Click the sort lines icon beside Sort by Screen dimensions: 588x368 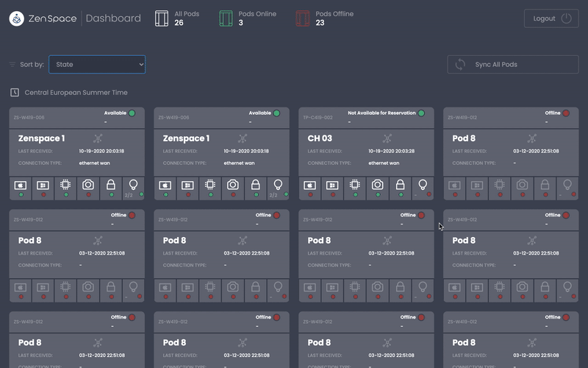point(12,65)
